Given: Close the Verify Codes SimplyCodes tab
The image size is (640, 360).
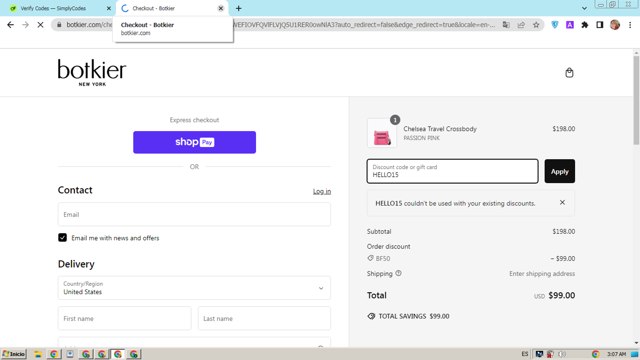Looking at the screenshot, I should [109, 8].
